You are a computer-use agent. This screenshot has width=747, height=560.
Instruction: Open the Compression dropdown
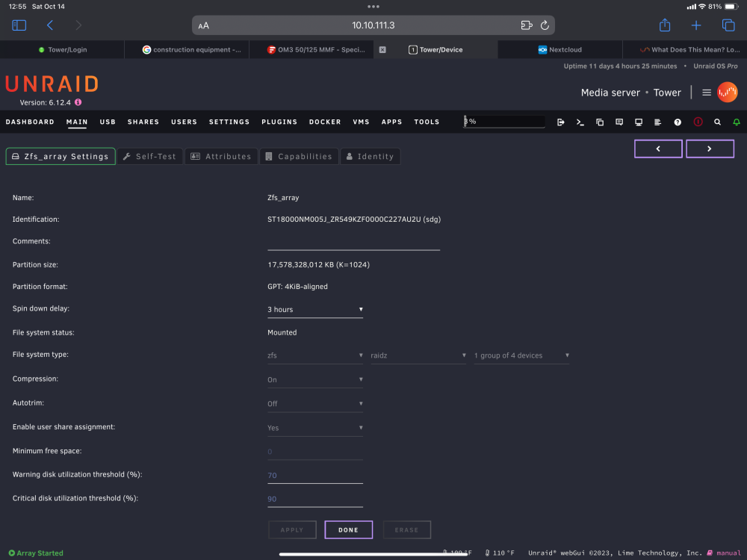315,380
